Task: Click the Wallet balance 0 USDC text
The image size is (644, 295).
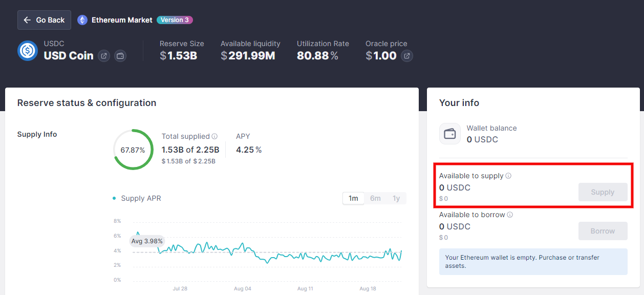Action: (x=482, y=139)
